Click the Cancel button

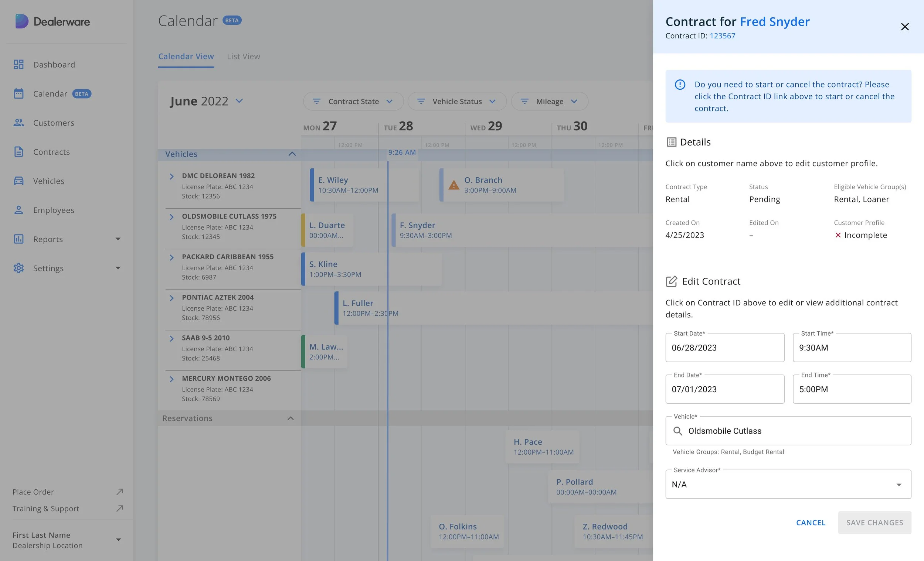coord(811,522)
